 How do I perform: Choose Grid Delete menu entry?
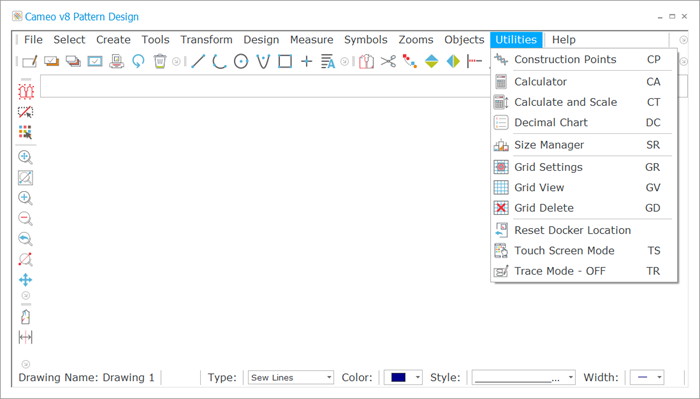584,208
